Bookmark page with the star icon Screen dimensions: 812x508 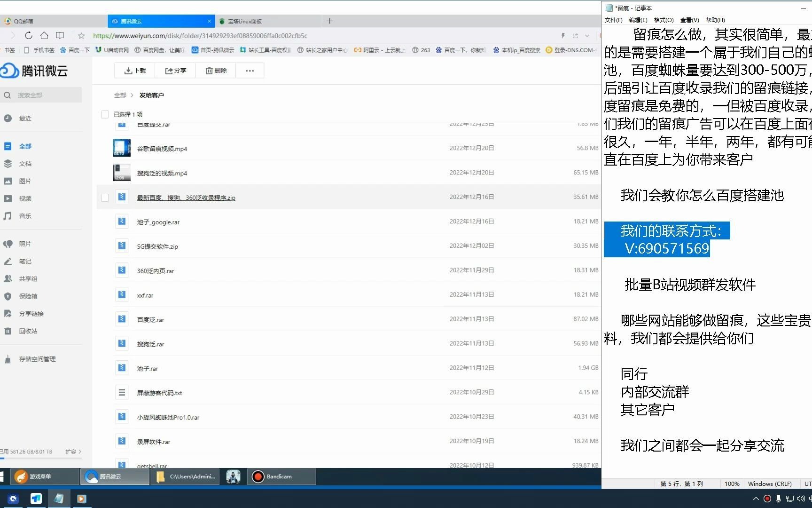[x=81, y=36]
